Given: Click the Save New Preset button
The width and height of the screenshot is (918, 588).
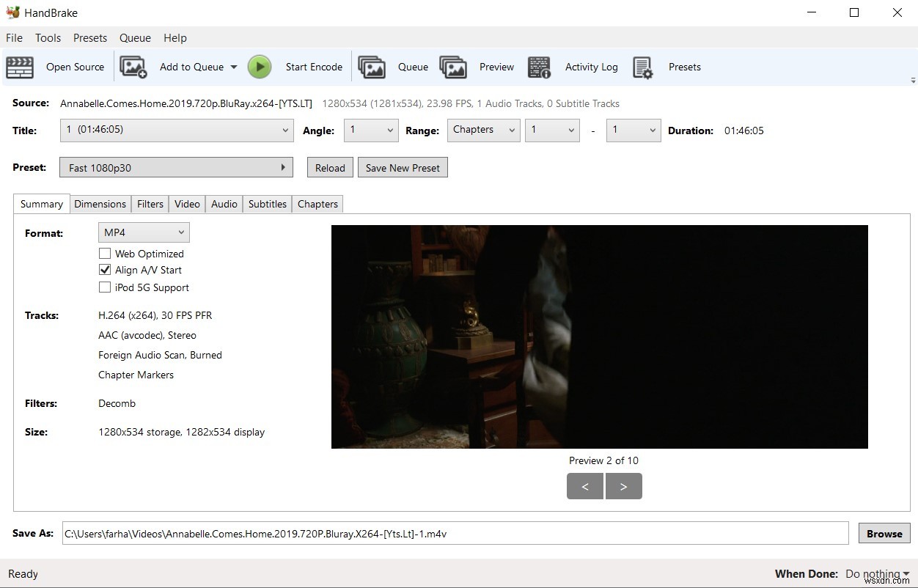Looking at the screenshot, I should (x=403, y=168).
